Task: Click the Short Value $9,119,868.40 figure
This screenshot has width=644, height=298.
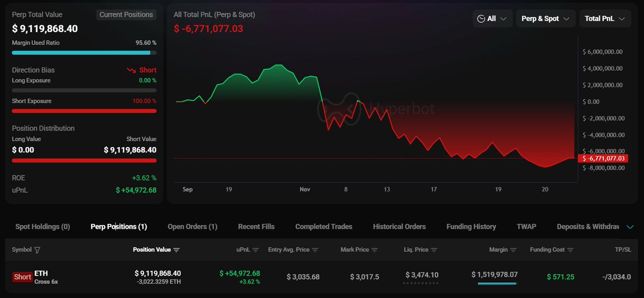Action: (x=130, y=150)
